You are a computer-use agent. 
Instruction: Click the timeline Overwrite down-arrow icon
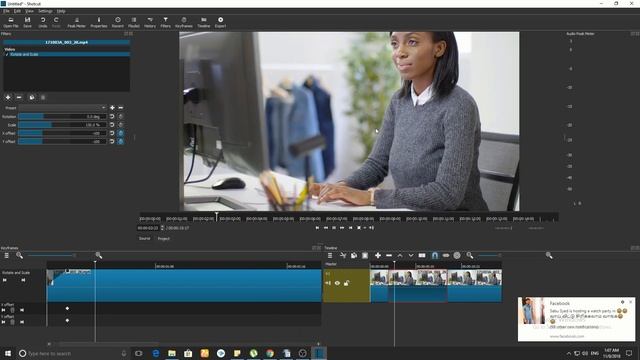tap(411, 256)
